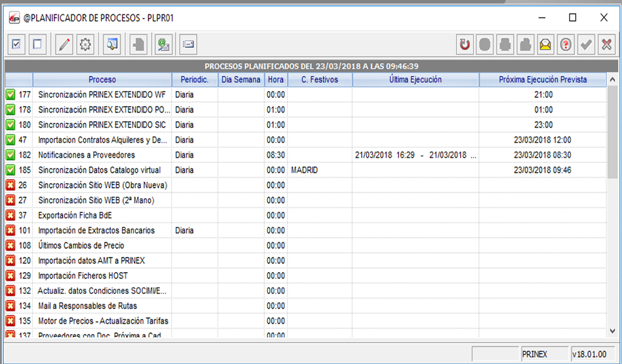This screenshot has height=364, width=622.
Task: Activate selected process via checked-box toolbar icon
Action: pyautogui.click(x=16, y=44)
